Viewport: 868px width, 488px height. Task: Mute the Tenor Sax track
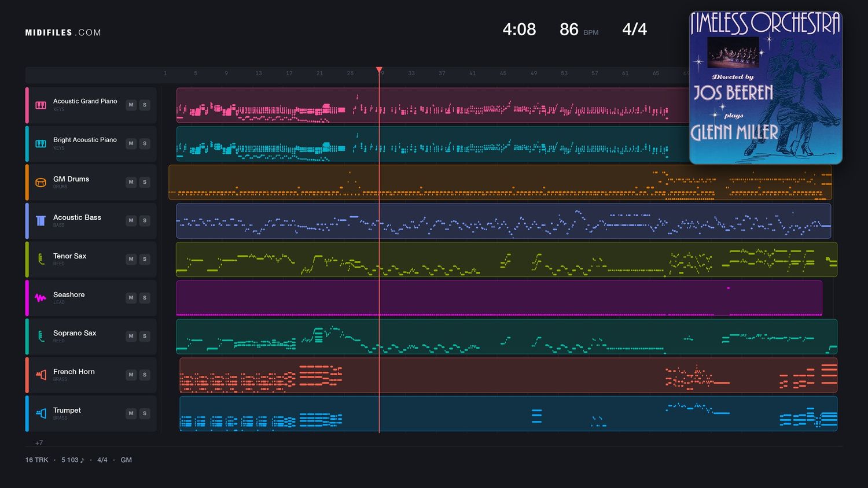click(131, 259)
